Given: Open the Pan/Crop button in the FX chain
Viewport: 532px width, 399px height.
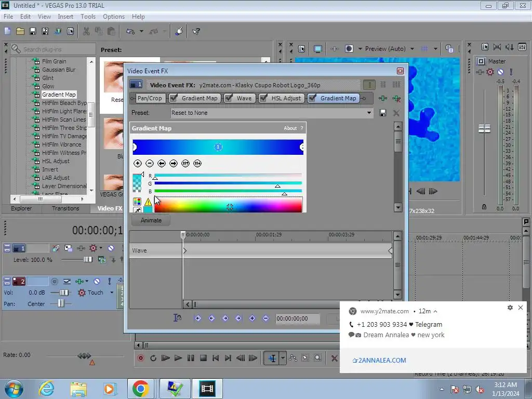Looking at the screenshot, I should point(150,98).
